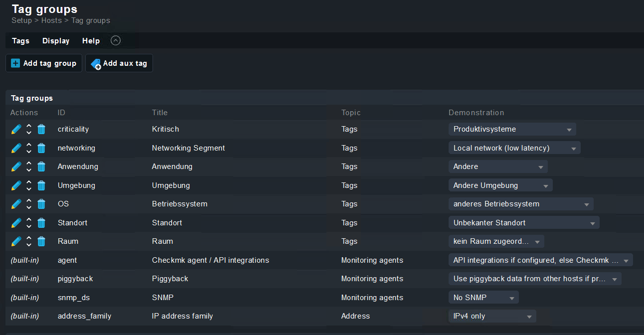Click pencil icon for Anwendung row
The image size is (644, 335).
coord(16,167)
